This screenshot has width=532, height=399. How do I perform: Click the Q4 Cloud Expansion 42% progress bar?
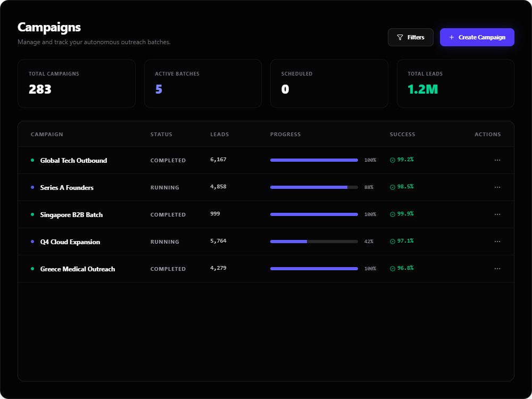[x=314, y=242]
